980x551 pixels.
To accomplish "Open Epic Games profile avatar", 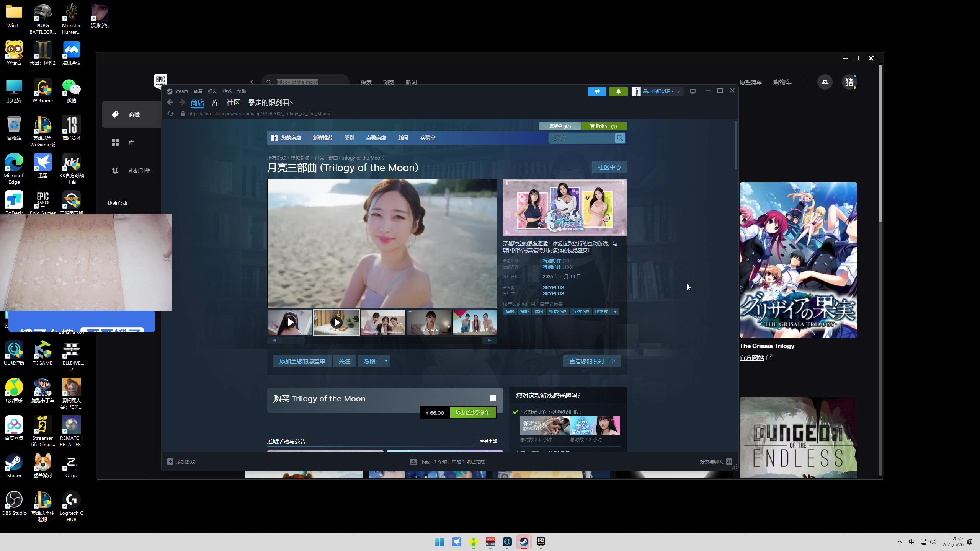I will pyautogui.click(x=849, y=82).
